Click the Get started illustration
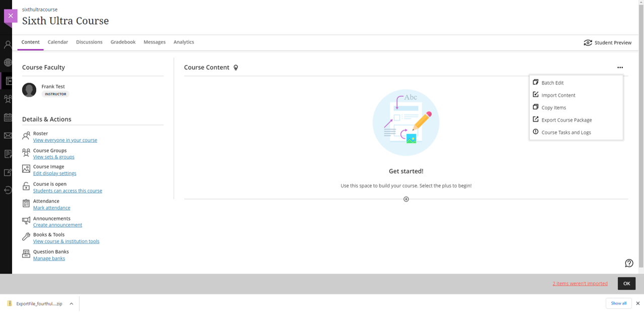 click(406, 123)
